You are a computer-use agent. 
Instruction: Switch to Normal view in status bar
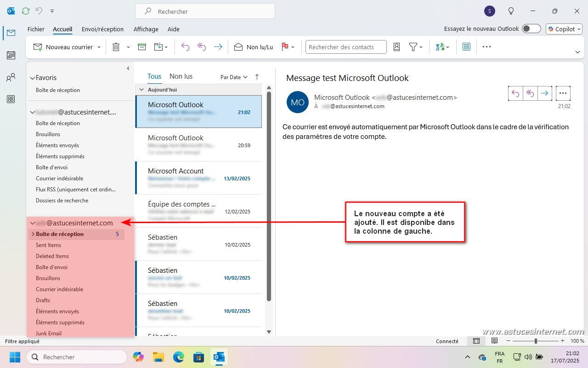[476, 341]
